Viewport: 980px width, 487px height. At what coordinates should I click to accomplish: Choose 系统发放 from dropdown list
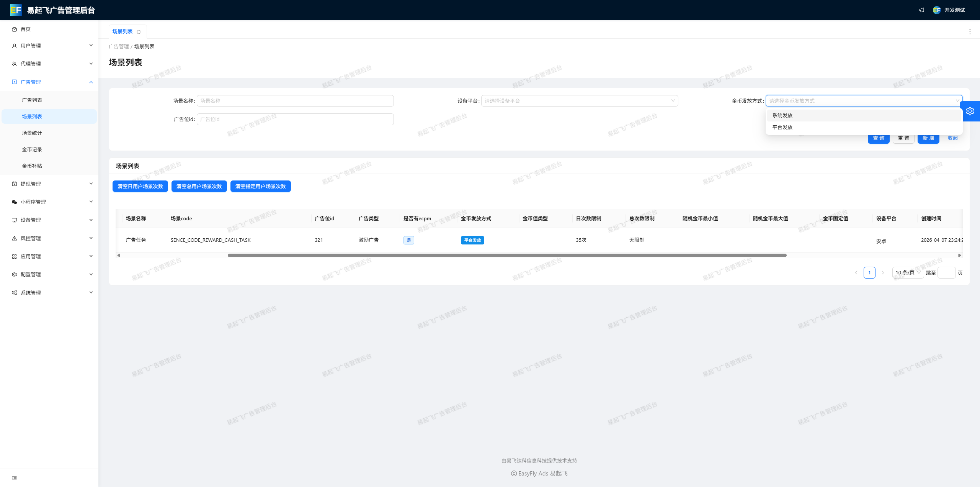click(x=864, y=115)
